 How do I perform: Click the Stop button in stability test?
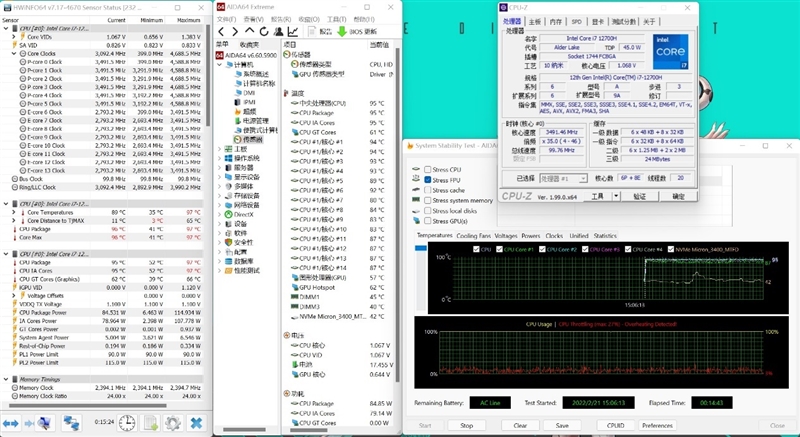pyautogui.click(x=466, y=425)
